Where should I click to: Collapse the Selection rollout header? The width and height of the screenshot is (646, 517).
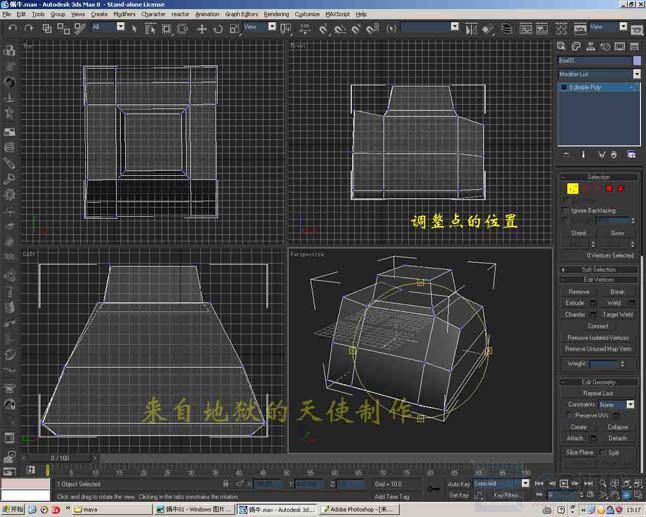(599, 177)
